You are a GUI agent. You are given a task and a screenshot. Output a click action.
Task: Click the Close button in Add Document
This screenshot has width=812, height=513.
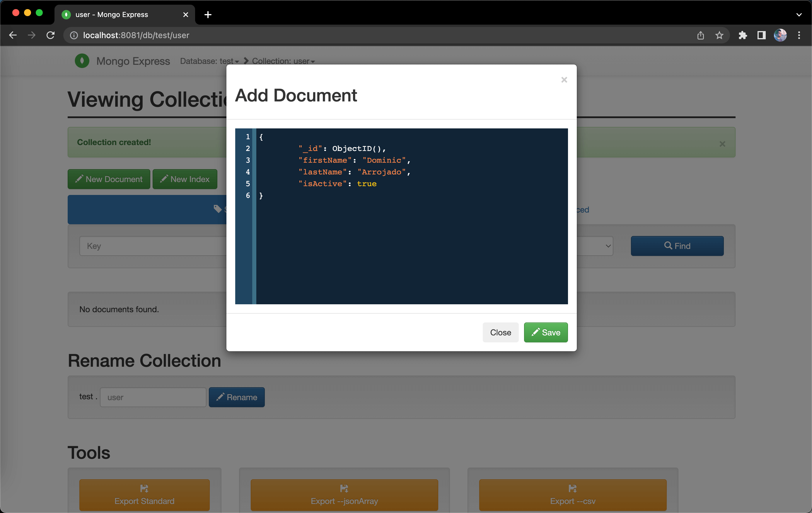click(x=500, y=332)
